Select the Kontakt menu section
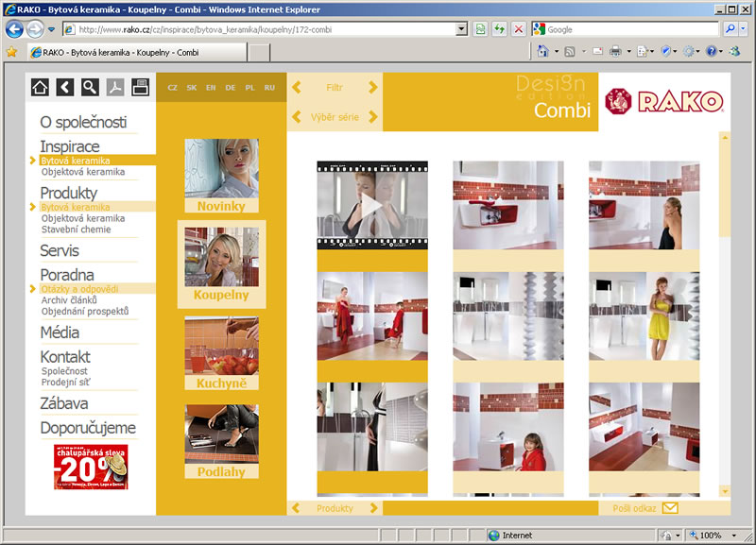The width and height of the screenshot is (756, 545). click(65, 357)
